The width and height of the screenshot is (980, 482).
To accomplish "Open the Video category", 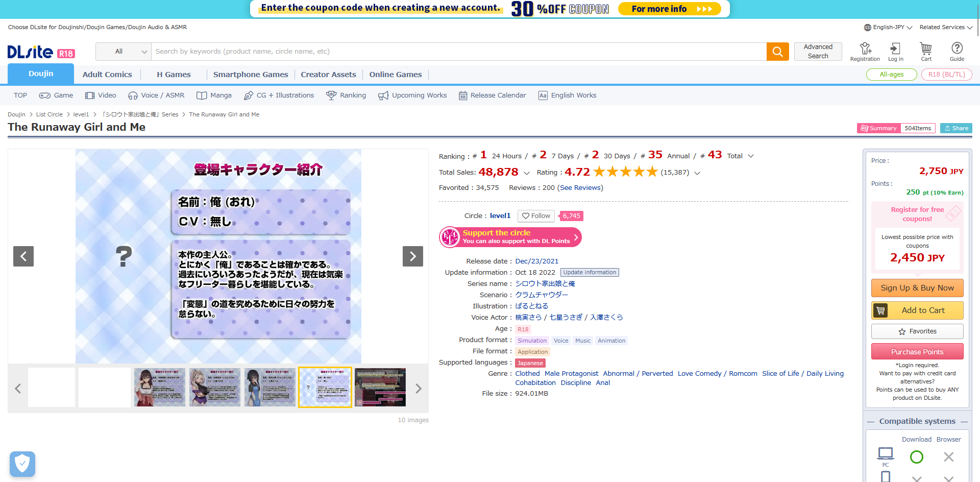I will coord(101,95).
